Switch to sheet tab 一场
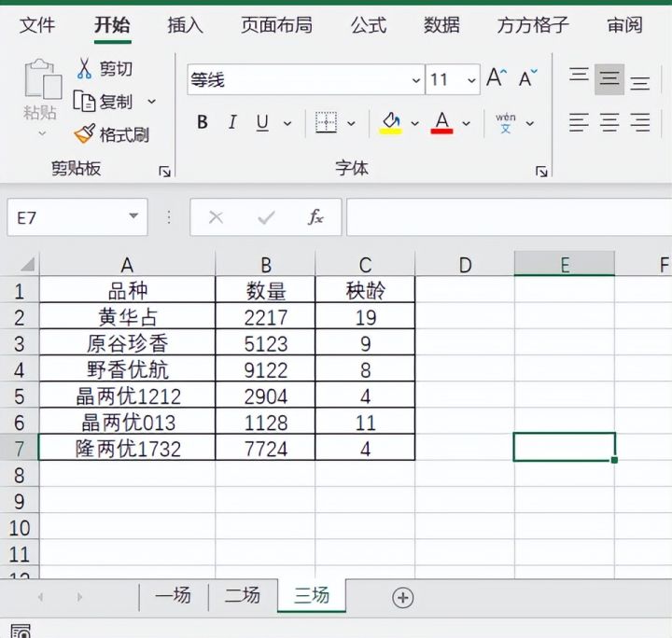Image resolution: width=672 pixels, height=638 pixels. (173, 596)
